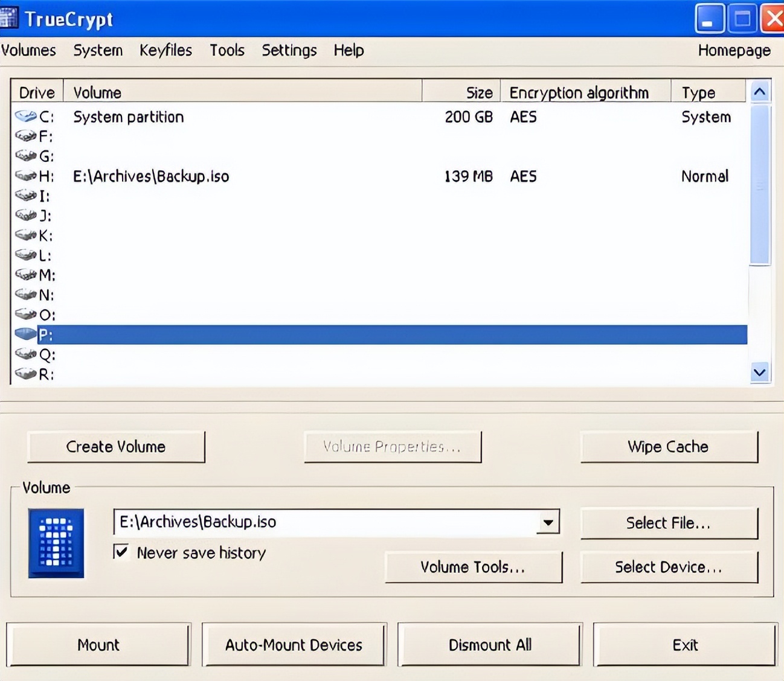Click the Size column header
784x681 pixels.
click(461, 92)
